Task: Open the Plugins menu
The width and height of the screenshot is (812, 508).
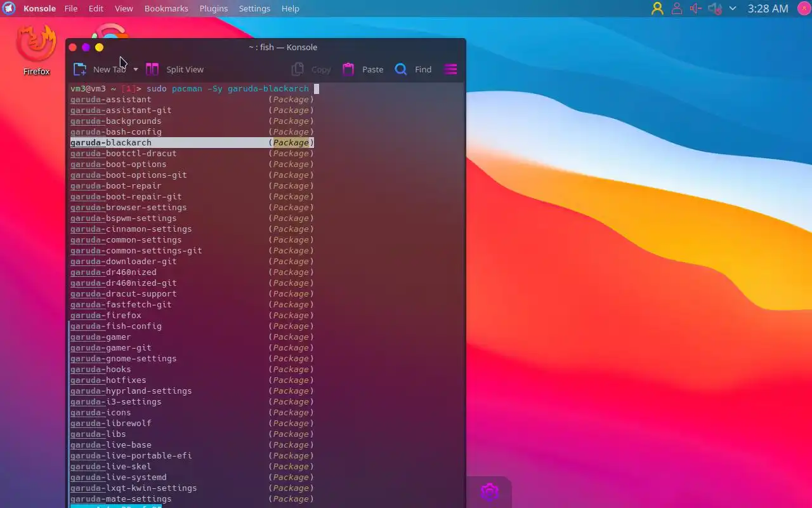Action: [x=214, y=8]
